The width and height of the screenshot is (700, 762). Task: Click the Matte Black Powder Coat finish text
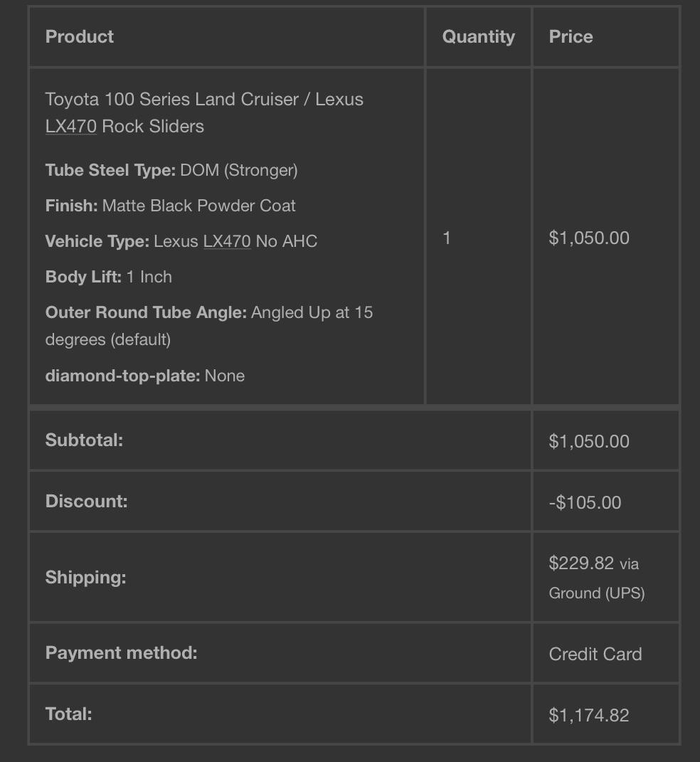click(x=198, y=206)
